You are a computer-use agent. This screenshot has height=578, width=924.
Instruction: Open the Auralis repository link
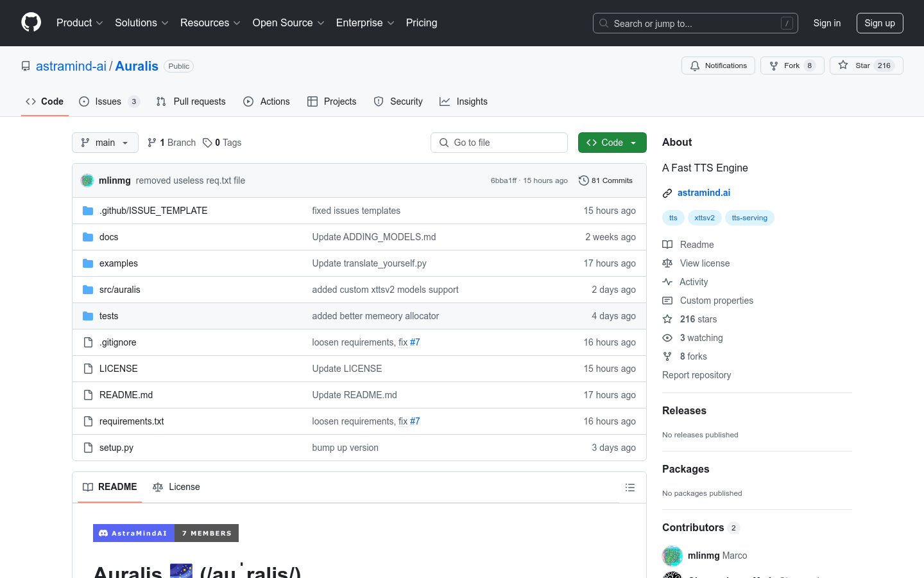137,66
